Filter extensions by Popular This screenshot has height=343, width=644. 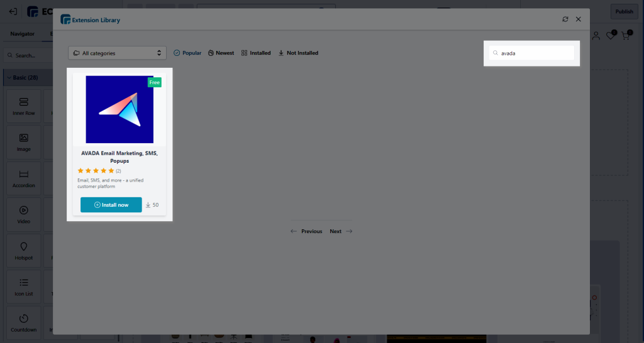click(187, 53)
